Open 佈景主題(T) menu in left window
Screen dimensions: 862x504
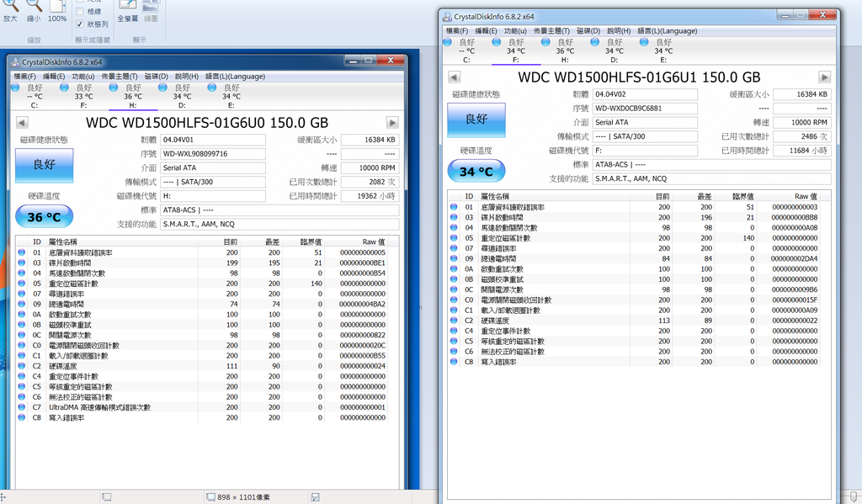click(120, 77)
